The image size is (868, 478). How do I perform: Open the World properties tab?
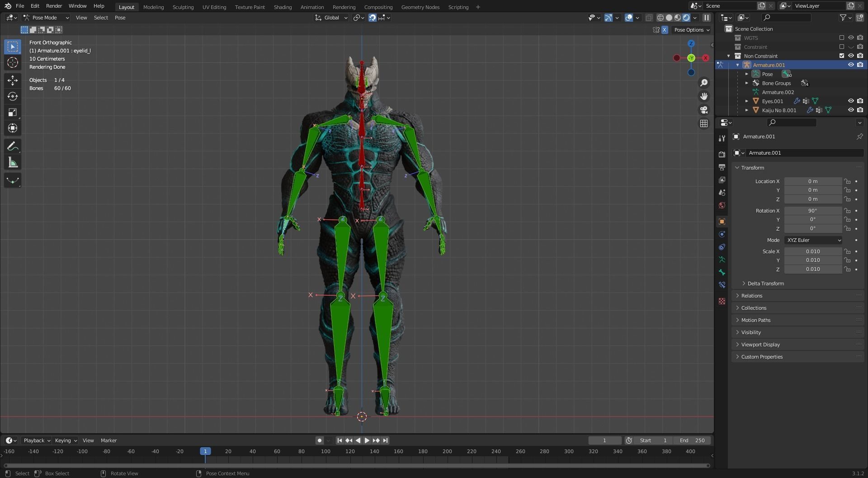point(722,205)
